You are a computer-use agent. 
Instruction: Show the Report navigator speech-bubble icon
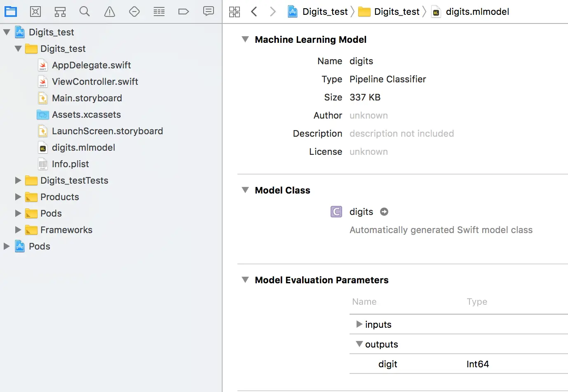coord(209,11)
